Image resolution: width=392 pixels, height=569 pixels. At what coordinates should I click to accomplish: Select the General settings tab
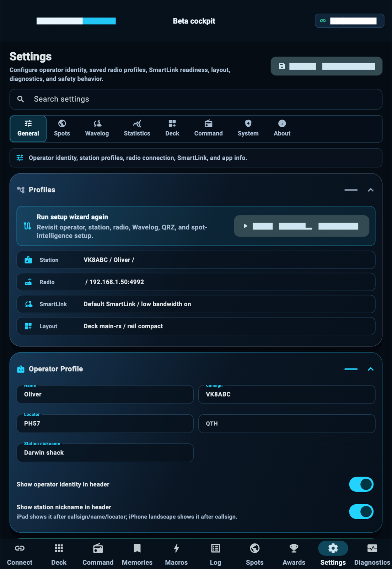coord(28,129)
